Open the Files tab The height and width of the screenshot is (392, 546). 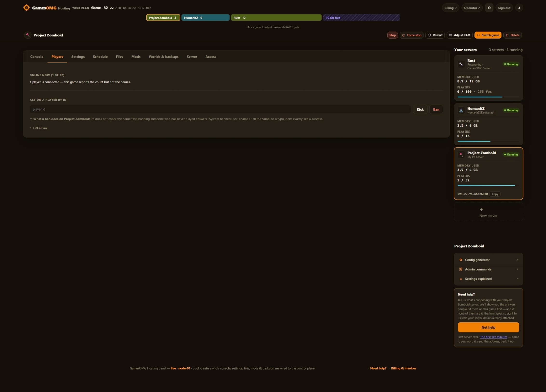coord(119,57)
